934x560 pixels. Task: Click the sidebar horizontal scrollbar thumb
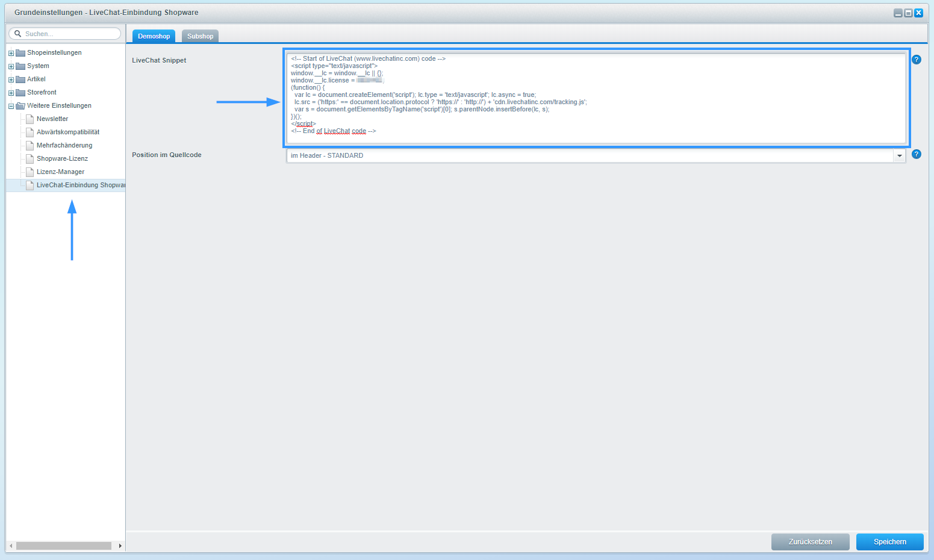pyautogui.click(x=64, y=546)
